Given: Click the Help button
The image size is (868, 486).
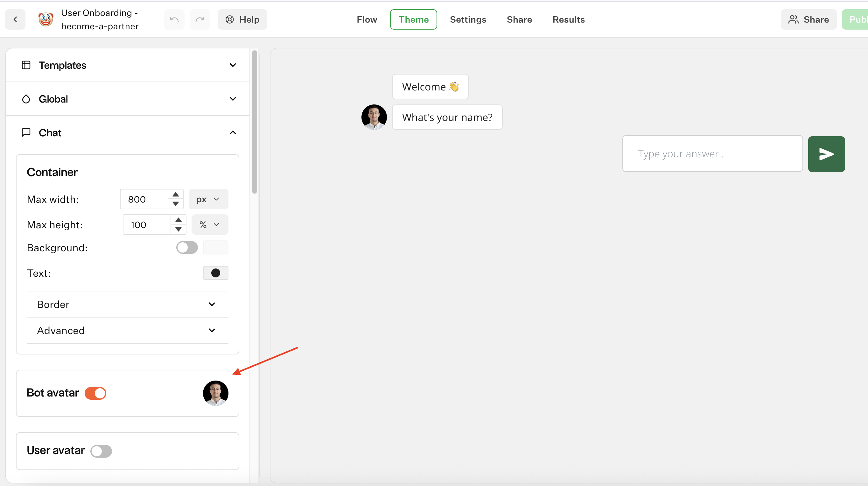Looking at the screenshot, I should (242, 19).
